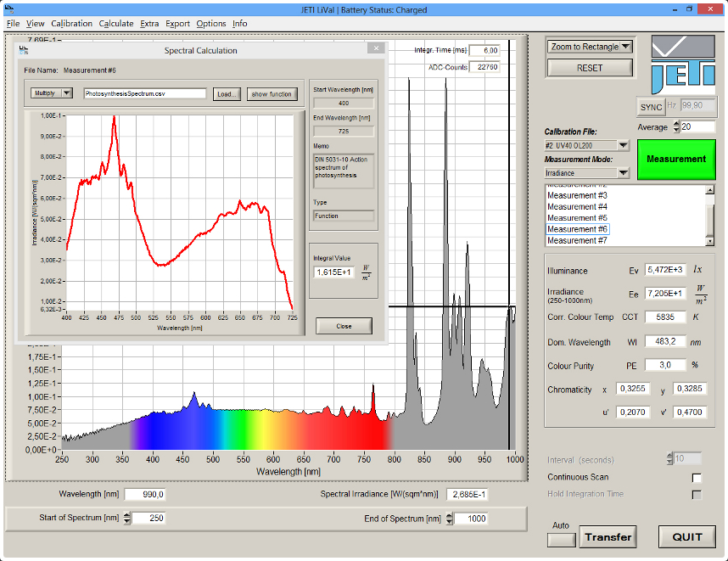Open the Multiply operation dropdown

click(67, 93)
